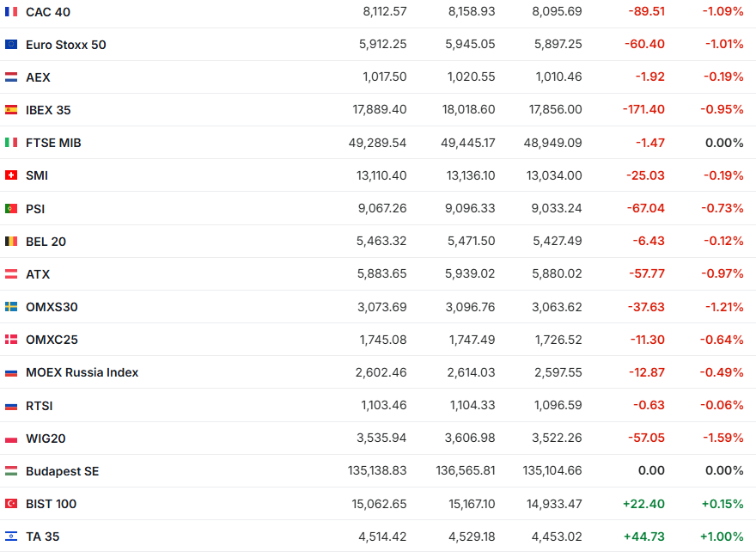Image resolution: width=756 pixels, height=552 pixels.
Task: Select ATX percent change -0.97%
Action: (x=722, y=273)
